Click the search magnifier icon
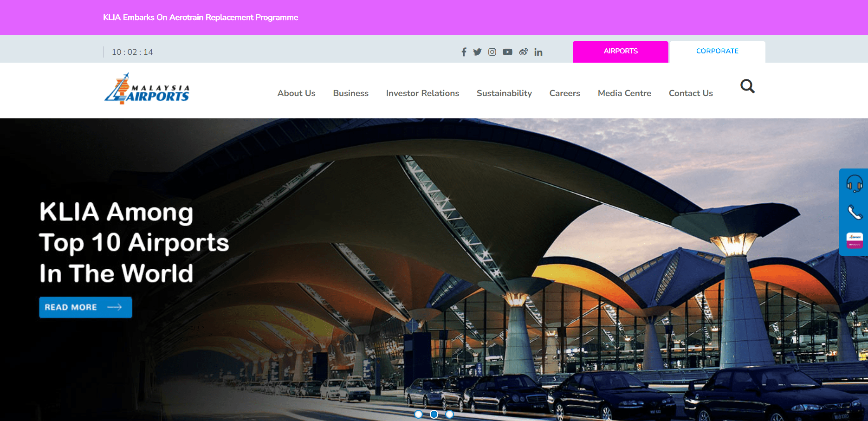The width and height of the screenshot is (868, 421). coord(747,86)
